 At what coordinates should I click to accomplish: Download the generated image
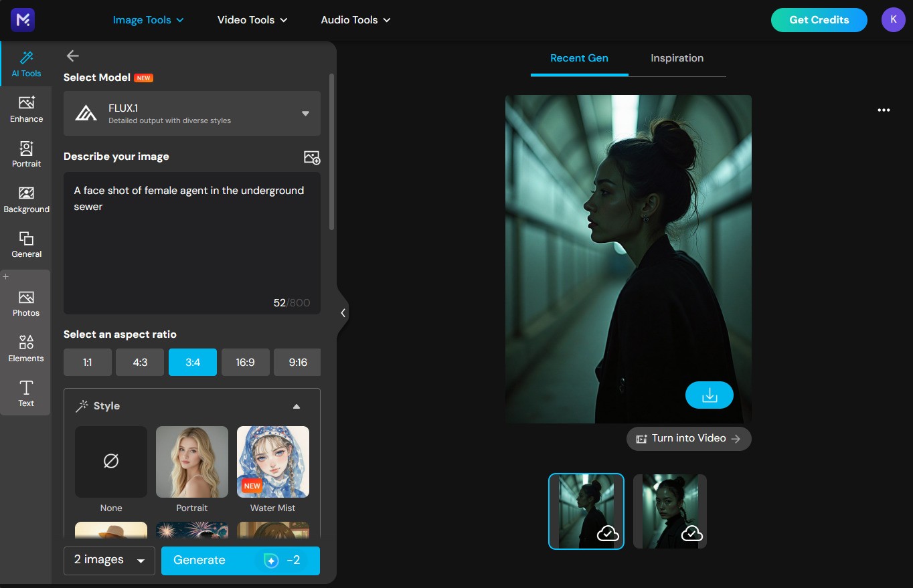[710, 395]
